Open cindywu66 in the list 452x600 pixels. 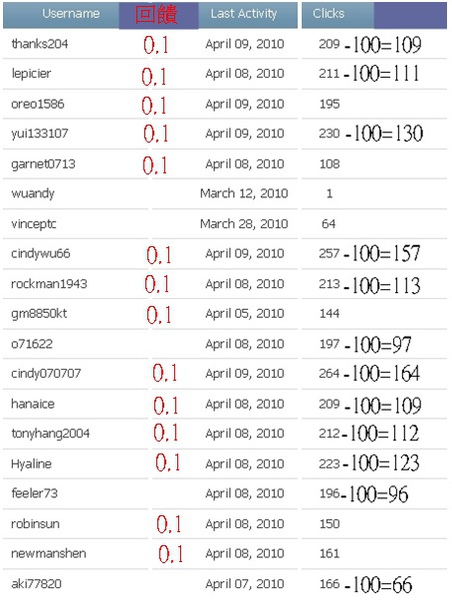coord(41,254)
